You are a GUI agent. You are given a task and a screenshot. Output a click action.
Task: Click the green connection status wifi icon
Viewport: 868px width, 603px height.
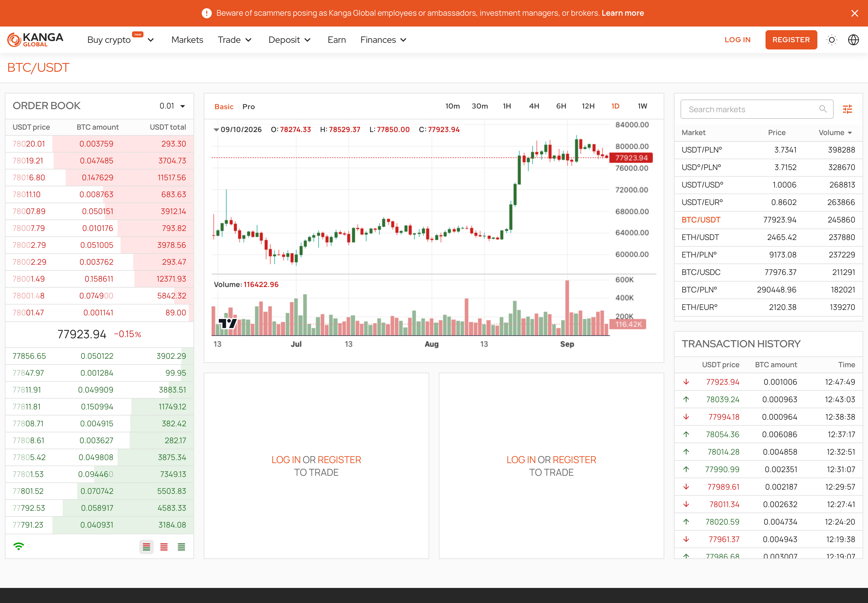pyautogui.click(x=18, y=546)
